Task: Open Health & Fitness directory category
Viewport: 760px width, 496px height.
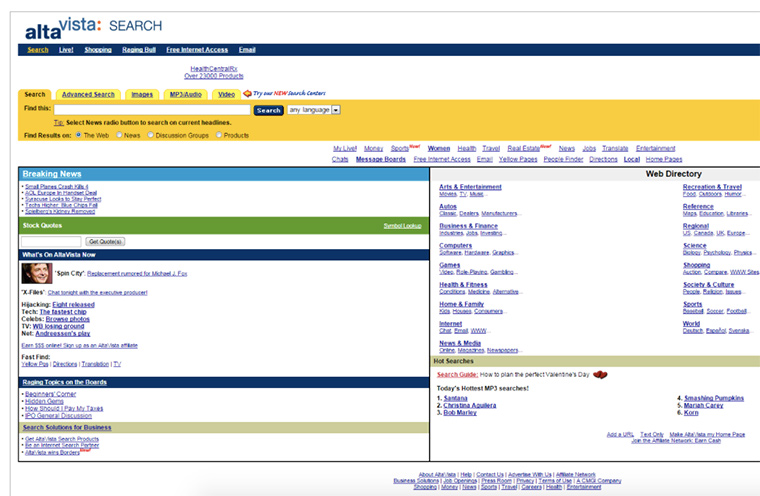Action: (463, 285)
